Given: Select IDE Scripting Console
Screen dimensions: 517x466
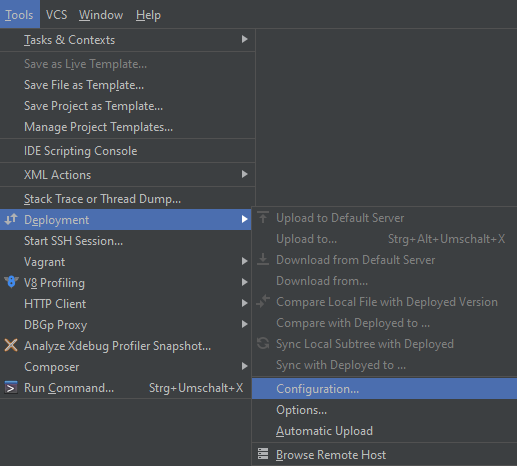Looking at the screenshot, I should tap(127, 151).
